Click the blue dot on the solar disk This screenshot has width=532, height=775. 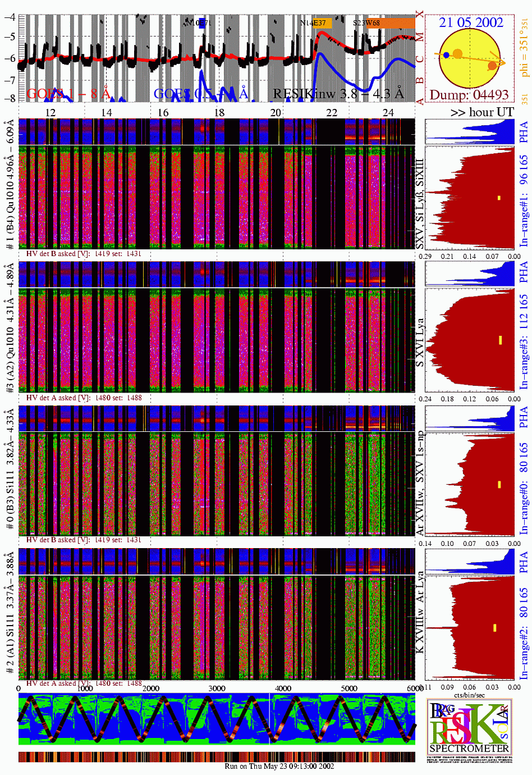tap(446, 55)
